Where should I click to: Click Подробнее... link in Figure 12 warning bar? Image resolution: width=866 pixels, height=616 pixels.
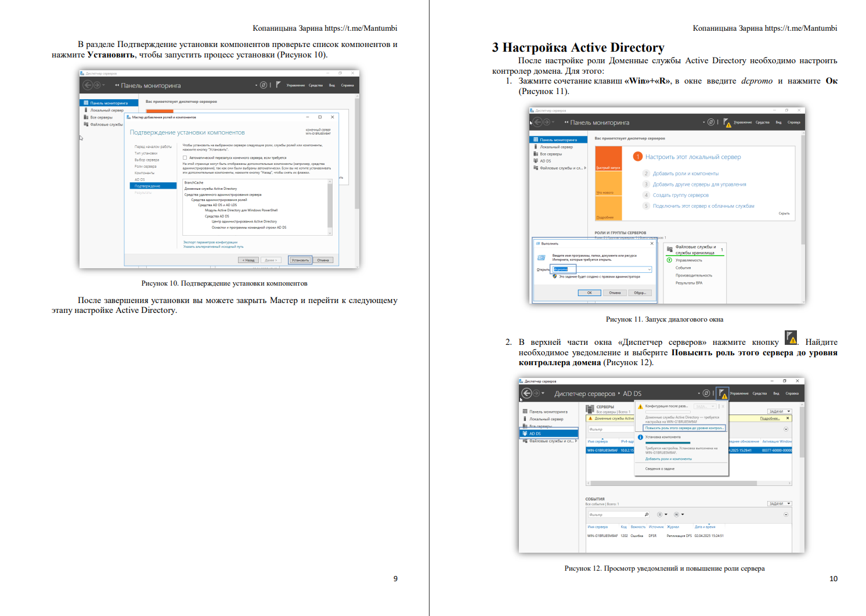[770, 418]
